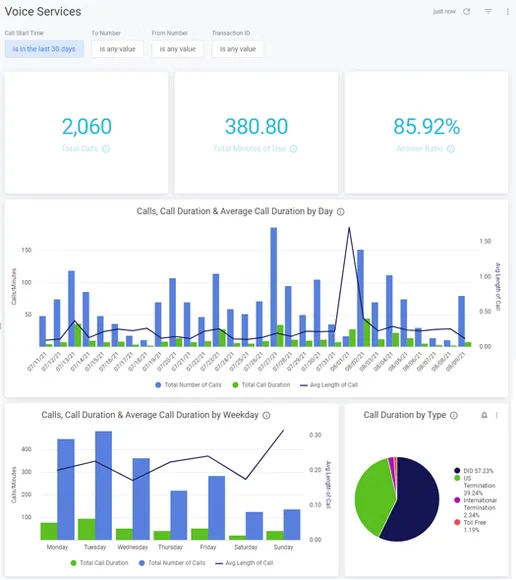Toggle US Termination 39.24% pie legend entry
The image size is (516, 580).
click(x=475, y=485)
